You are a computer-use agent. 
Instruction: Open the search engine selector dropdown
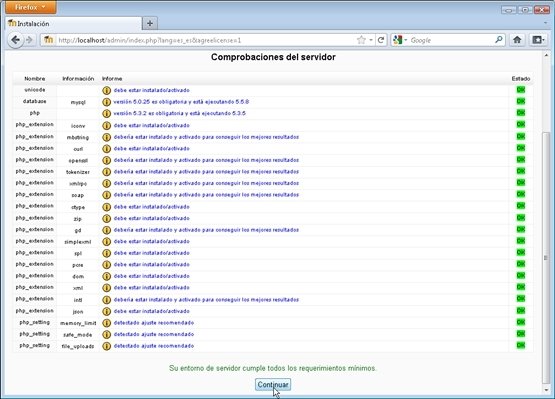point(400,40)
